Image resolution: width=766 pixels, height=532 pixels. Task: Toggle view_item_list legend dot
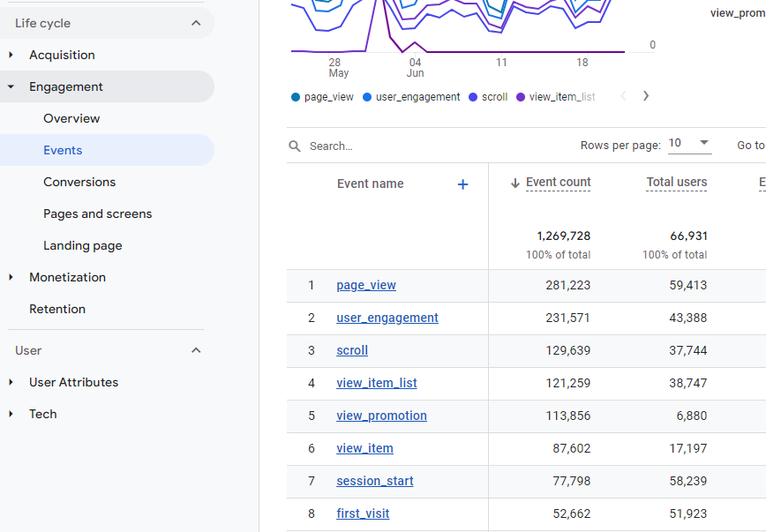(x=521, y=97)
